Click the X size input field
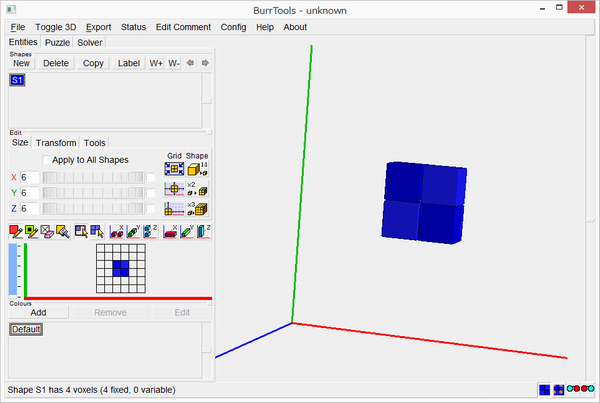 [x=29, y=177]
